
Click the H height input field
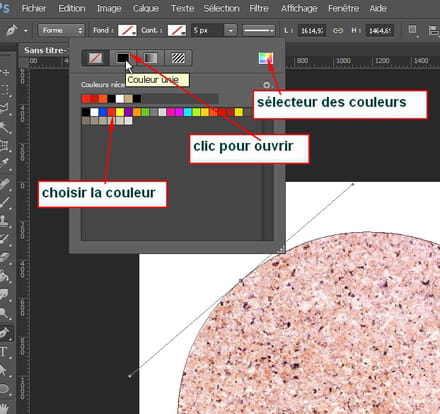click(x=380, y=31)
